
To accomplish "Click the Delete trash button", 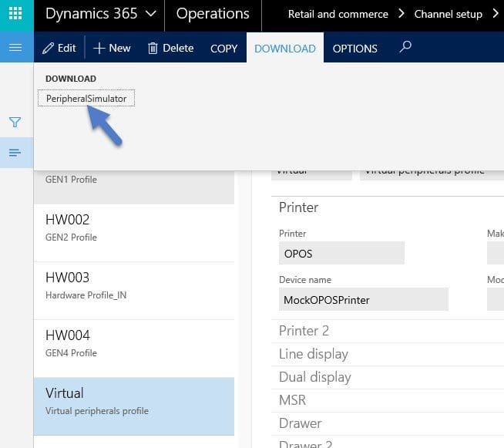I will point(170,48).
